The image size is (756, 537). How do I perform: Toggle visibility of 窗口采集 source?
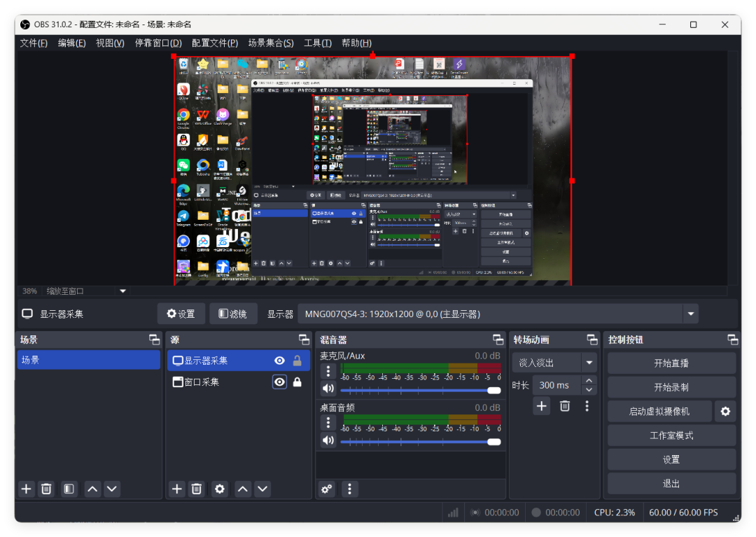coord(279,382)
